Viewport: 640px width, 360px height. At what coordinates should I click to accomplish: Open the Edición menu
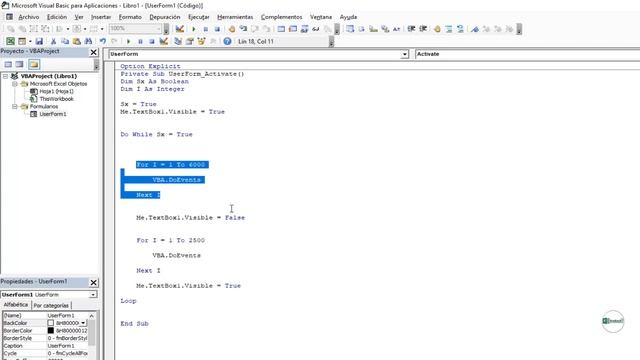57,17
